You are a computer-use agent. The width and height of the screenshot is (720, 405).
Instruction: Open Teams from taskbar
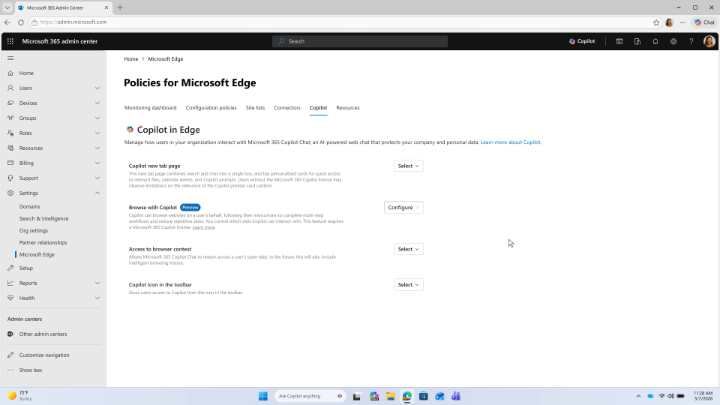point(456,396)
